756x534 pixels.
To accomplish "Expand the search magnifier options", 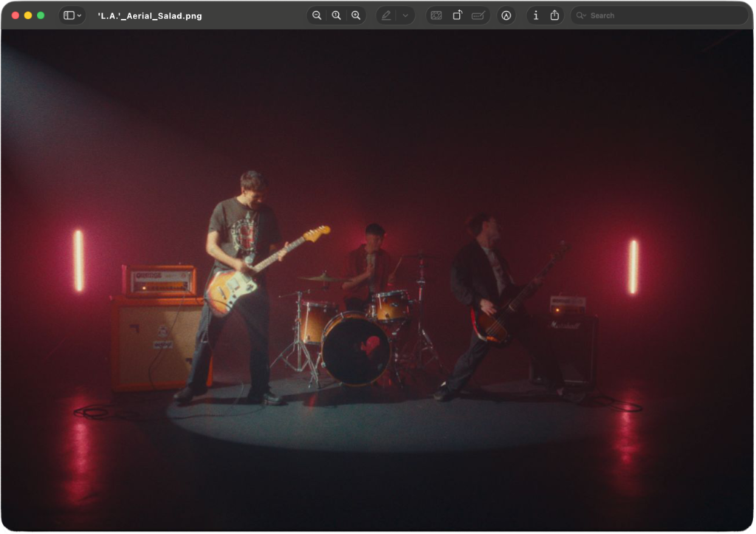I will 581,16.
